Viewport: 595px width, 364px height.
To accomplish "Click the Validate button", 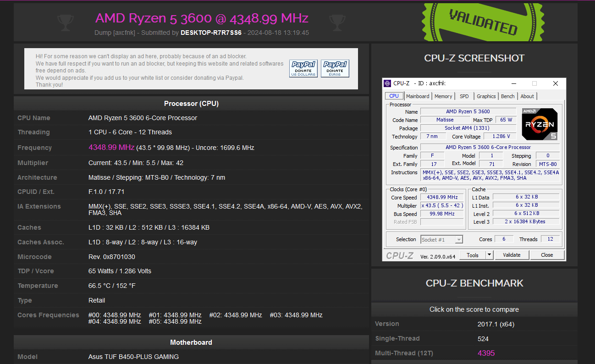I will pyautogui.click(x=512, y=255).
